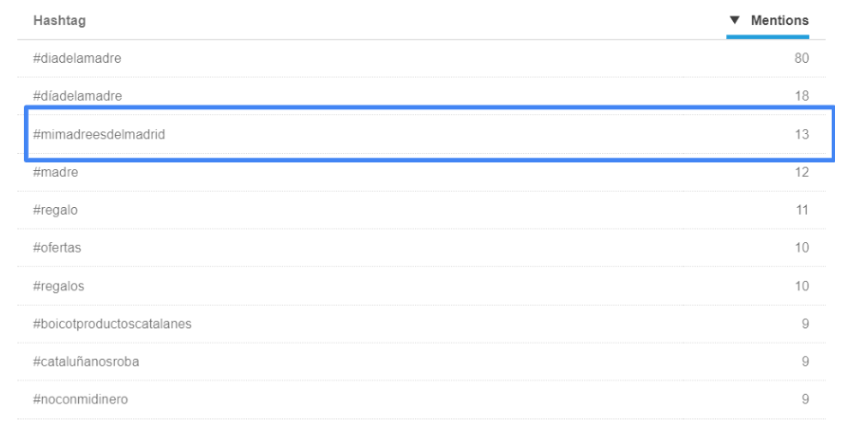Image resolution: width=863 pixels, height=429 pixels.
Task: Open the #boicotproductoscatalanes hashtag
Action: pyautogui.click(x=112, y=324)
